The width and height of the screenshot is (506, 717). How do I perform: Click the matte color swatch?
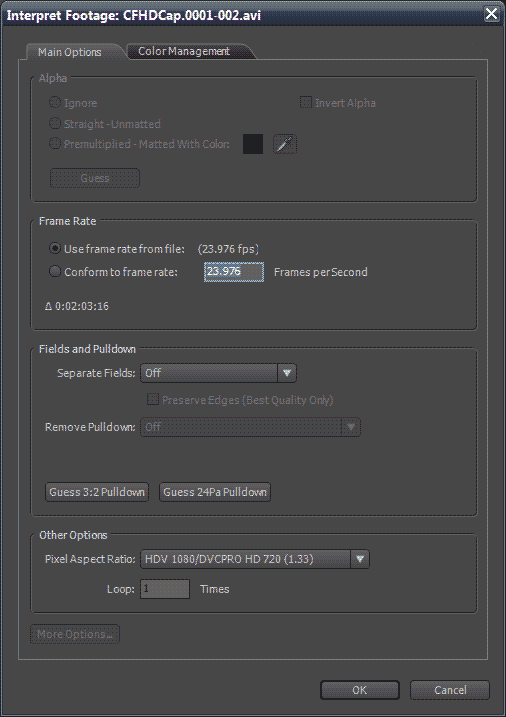coord(253,144)
